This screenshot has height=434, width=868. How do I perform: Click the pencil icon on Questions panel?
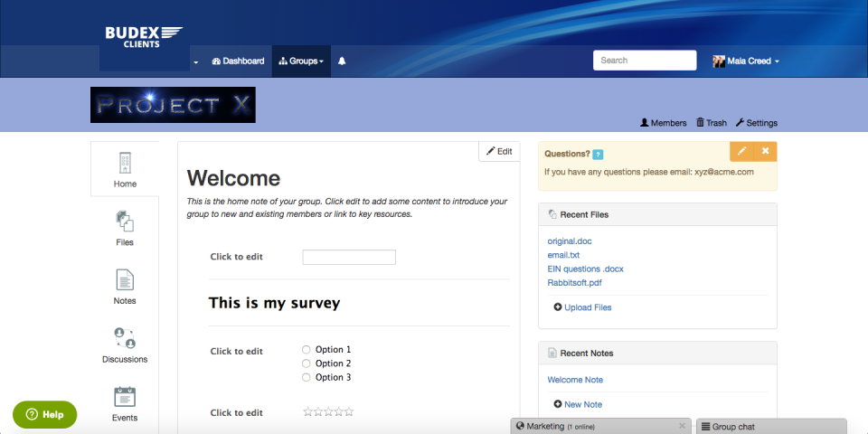(741, 151)
